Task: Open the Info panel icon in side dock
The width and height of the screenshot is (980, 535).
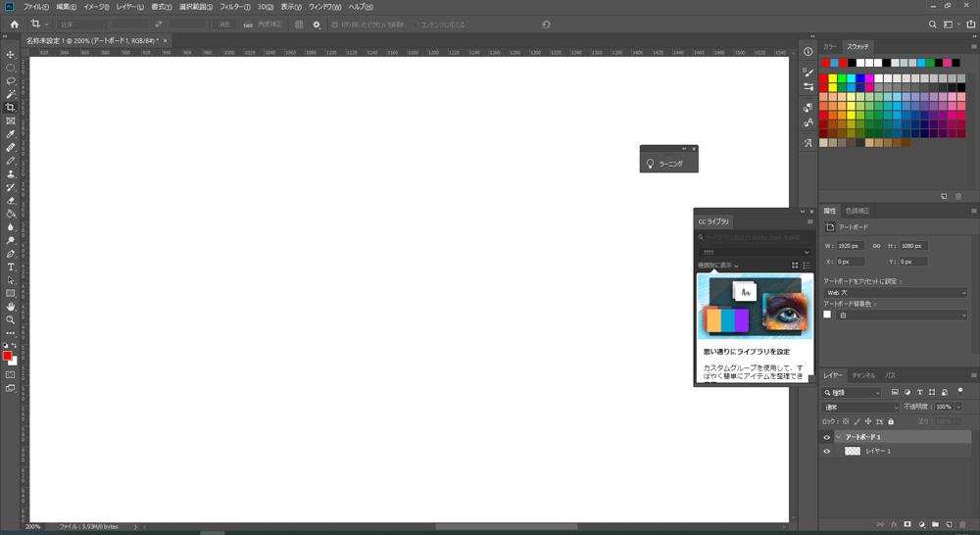Action: pos(808,52)
